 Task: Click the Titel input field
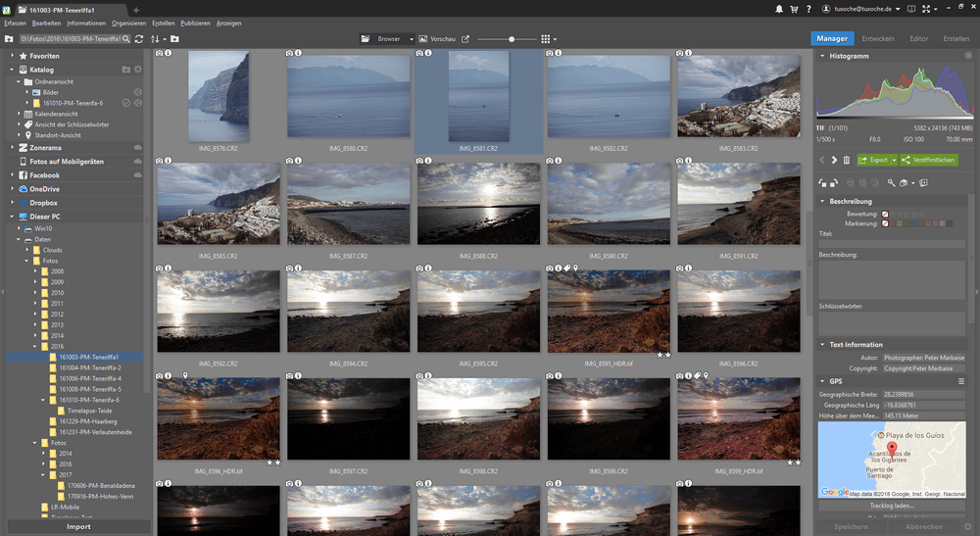892,244
